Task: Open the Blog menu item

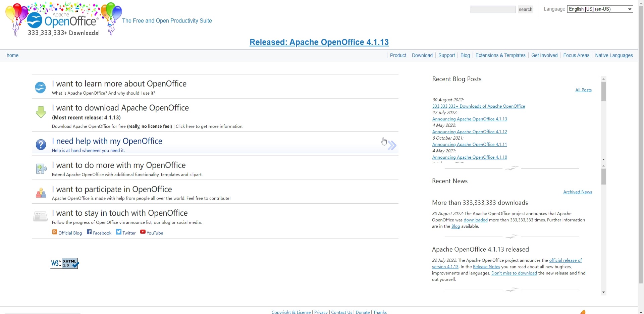Action: [465, 55]
